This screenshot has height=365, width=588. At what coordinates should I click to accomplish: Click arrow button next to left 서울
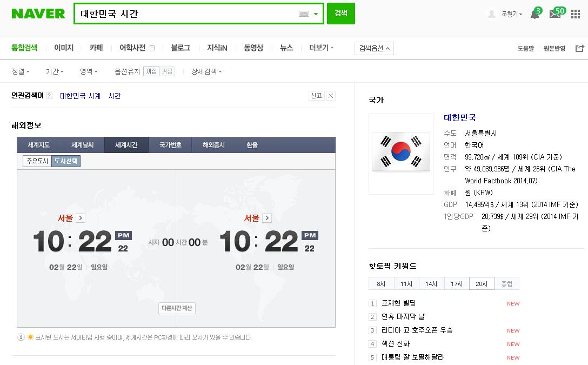81,218
